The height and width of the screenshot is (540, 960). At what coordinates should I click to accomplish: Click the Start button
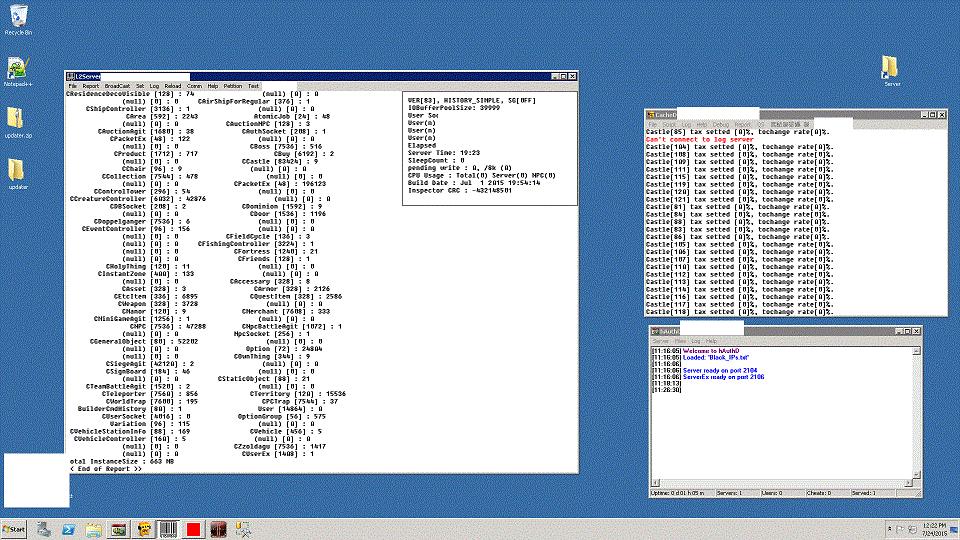14,529
